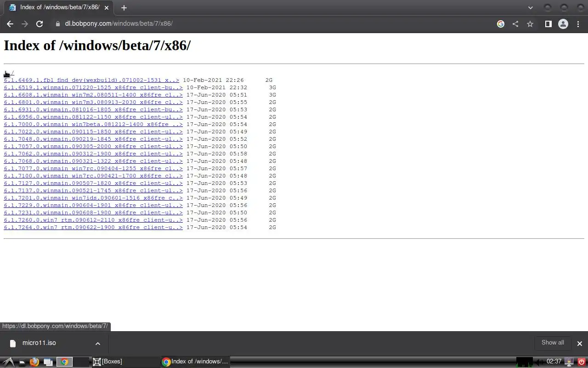
Task: Download build 6.1.7077.0 win7rc
Action: click(x=93, y=168)
